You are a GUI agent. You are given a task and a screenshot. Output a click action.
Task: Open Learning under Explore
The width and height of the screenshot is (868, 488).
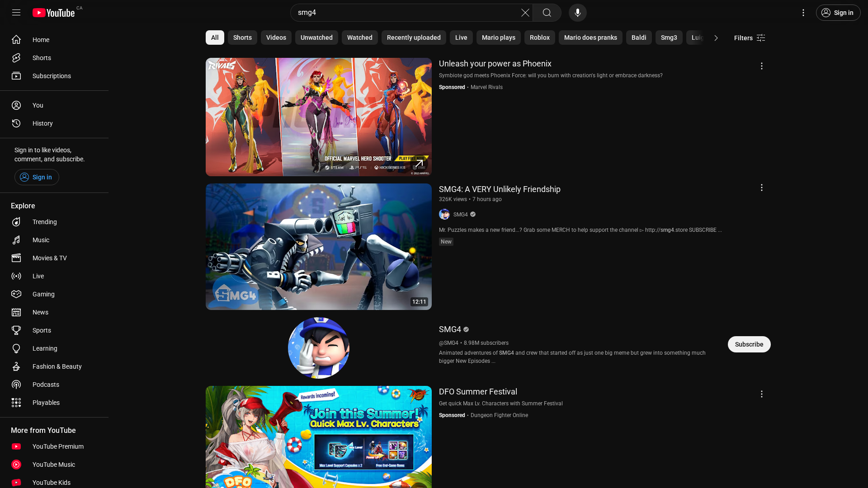pyautogui.click(x=54, y=348)
